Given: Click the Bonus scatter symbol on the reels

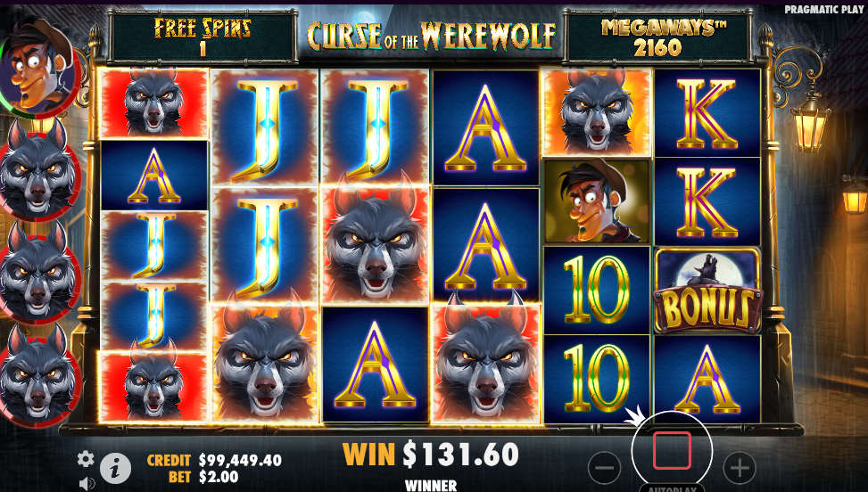Looking at the screenshot, I should tap(707, 291).
